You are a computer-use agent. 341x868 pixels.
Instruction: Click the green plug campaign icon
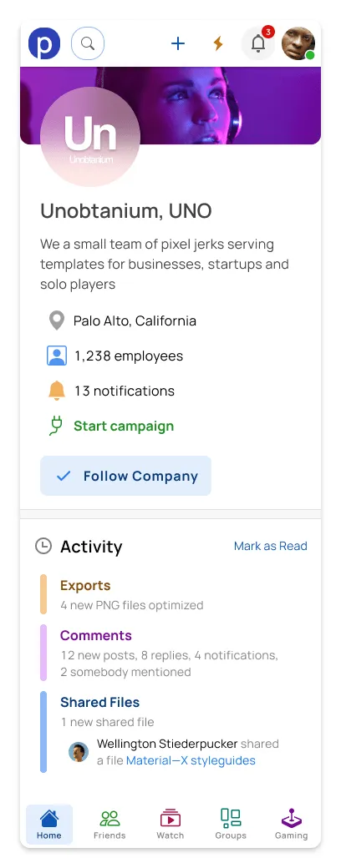(x=56, y=426)
